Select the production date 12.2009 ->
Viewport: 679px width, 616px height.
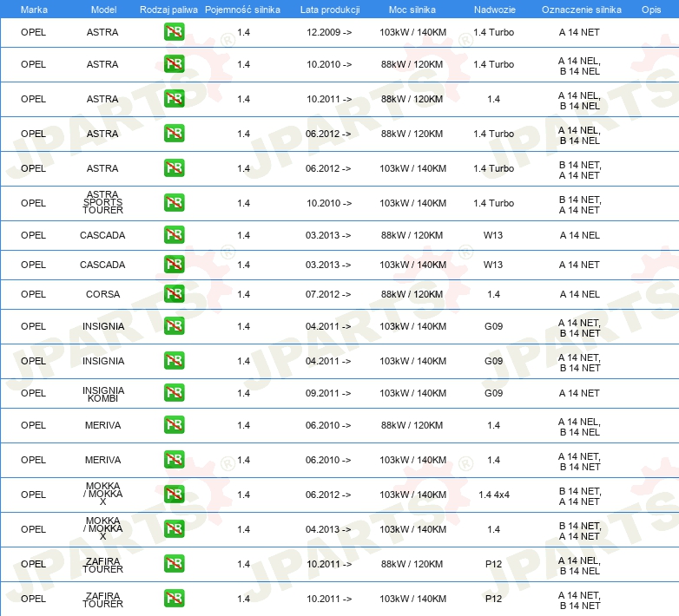pyautogui.click(x=329, y=32)
